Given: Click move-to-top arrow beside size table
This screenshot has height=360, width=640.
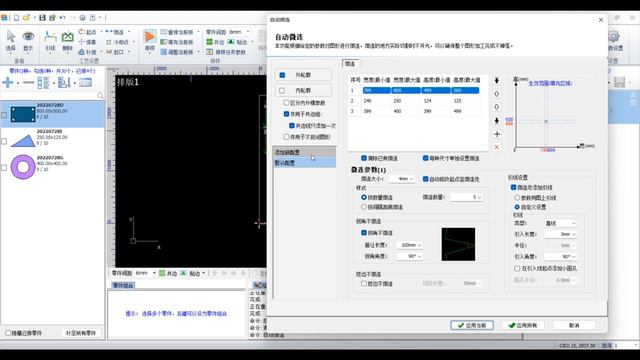Looking at the screenshot, I should (497, 80).
